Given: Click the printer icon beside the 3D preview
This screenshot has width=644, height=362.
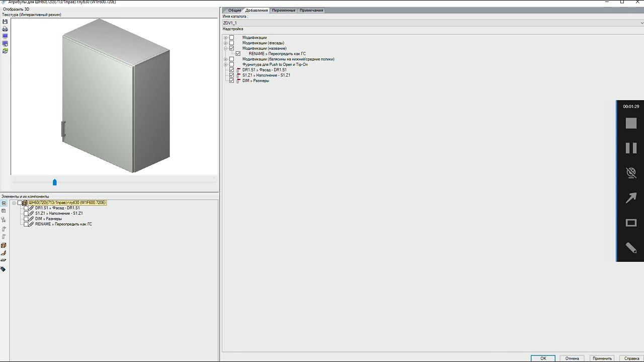Looking at the screenshot, I should [x=5, y=29].
